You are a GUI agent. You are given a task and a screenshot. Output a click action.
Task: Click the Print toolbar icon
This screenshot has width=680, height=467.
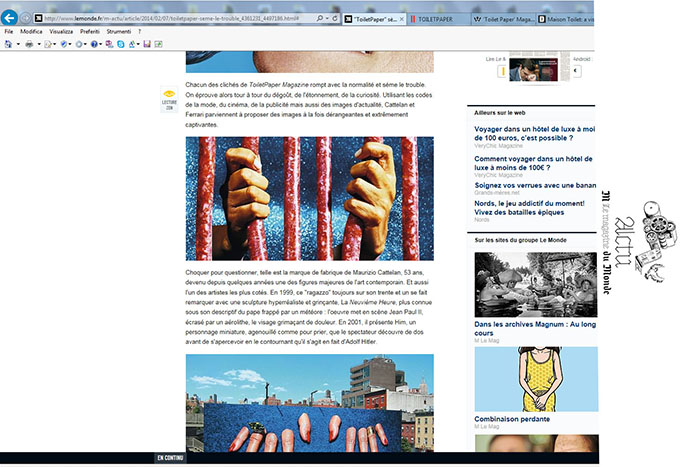pos(29,44)
